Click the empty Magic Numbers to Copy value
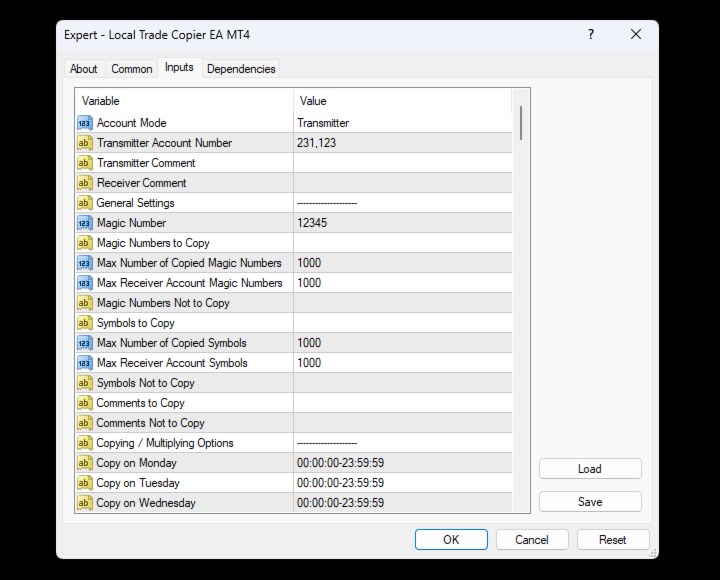 tap(402, 243)
